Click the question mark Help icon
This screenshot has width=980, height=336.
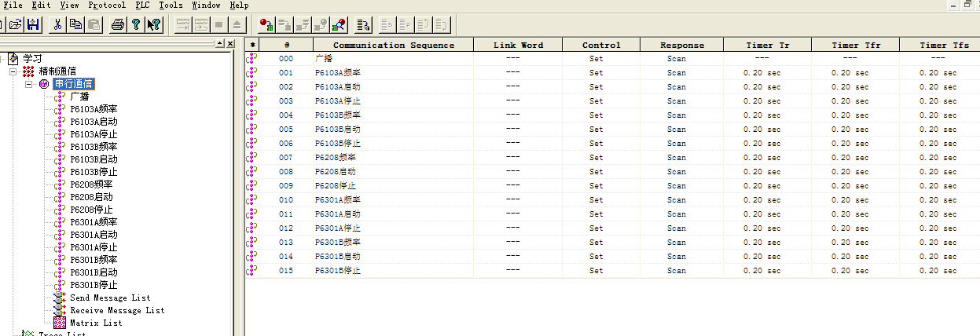tap(135, 24)
